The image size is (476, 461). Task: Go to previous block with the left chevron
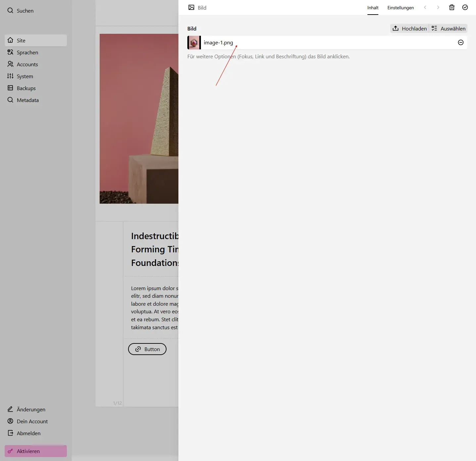(x=425, y=7)
